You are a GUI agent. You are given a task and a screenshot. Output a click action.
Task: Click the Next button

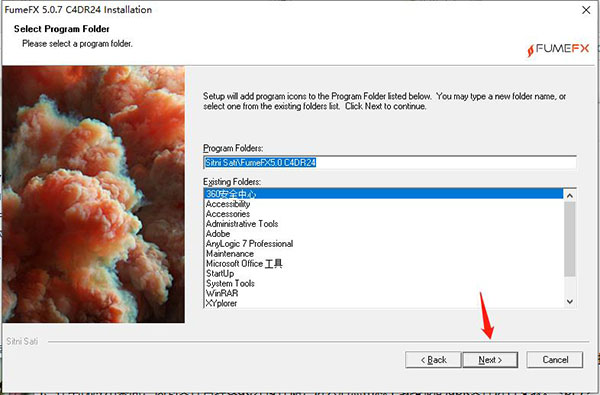click(490, 360)
